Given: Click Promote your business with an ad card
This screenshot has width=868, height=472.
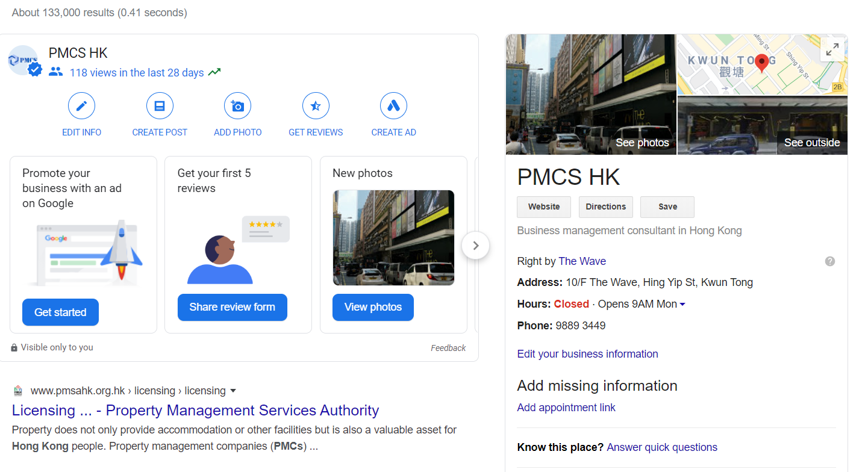Looking at the screenshot, I should (83, 244).
